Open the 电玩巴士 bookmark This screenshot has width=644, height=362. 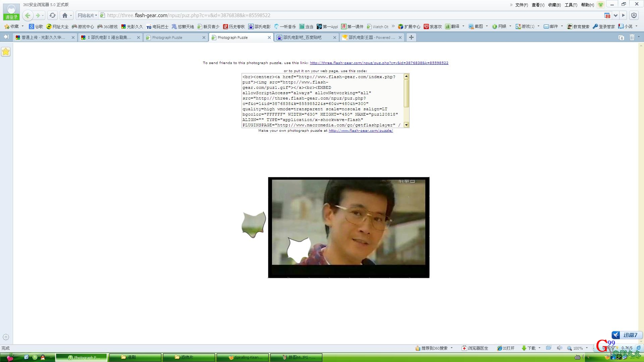(157, 26)
